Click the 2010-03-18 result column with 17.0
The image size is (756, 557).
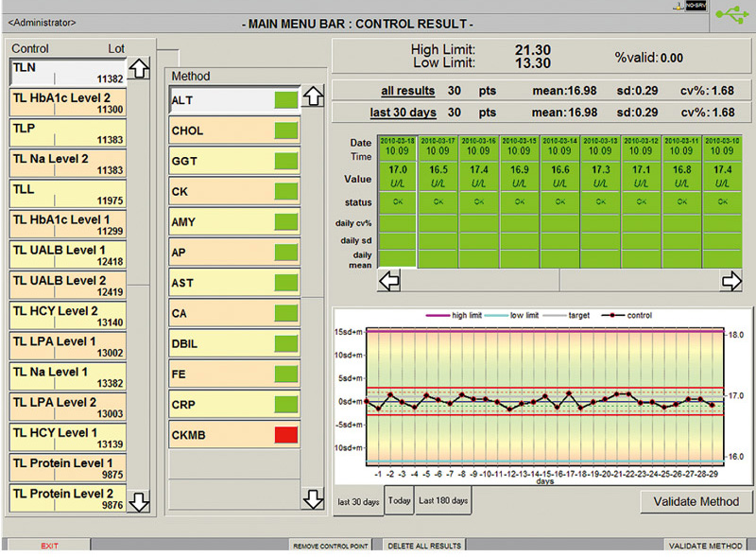point(397,201)
